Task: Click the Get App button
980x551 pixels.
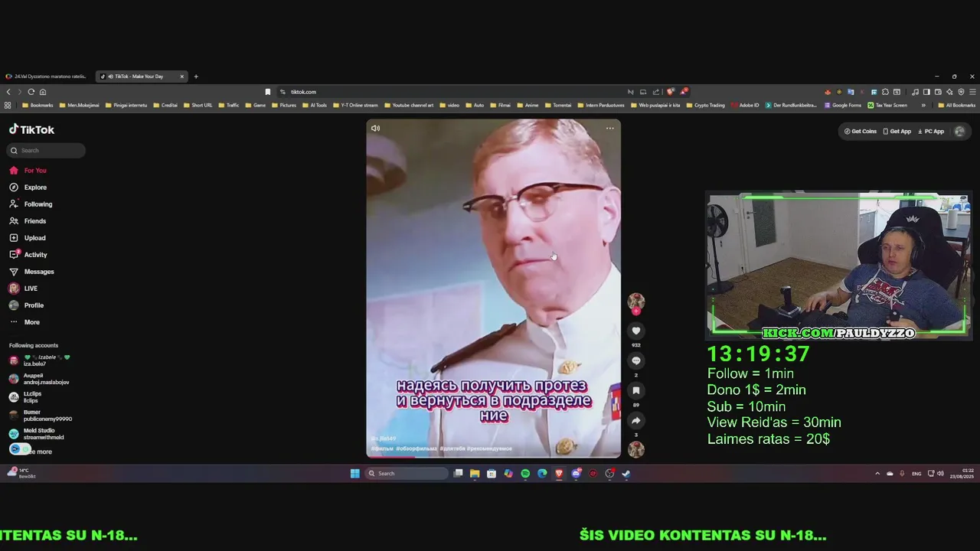Action: [x=897, y=132]
